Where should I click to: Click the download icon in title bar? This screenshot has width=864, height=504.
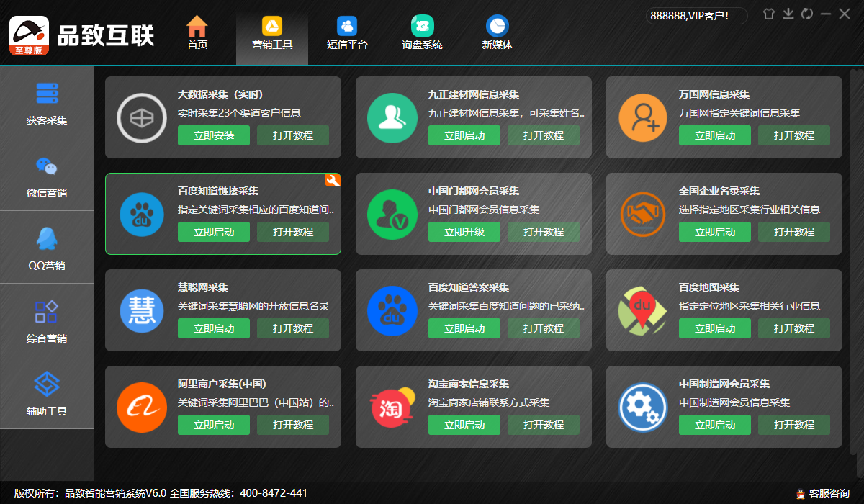click(x=788, y=14)
